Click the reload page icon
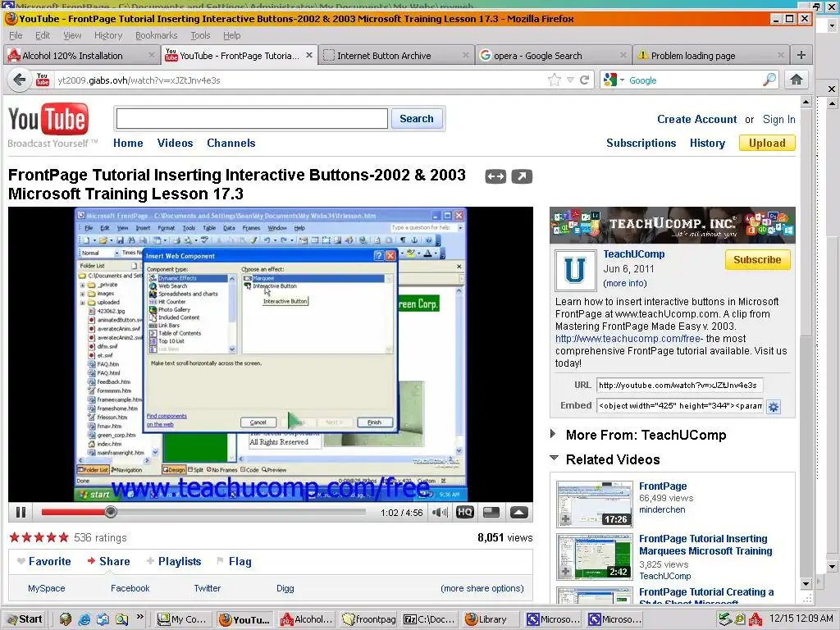 584,80
